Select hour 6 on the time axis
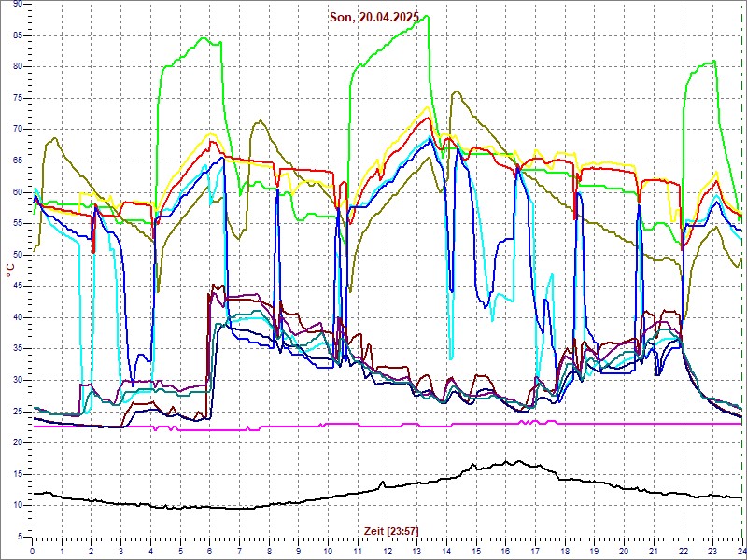Screen dimensions: 747x560 pyautogui.click(x=210, y=551)
